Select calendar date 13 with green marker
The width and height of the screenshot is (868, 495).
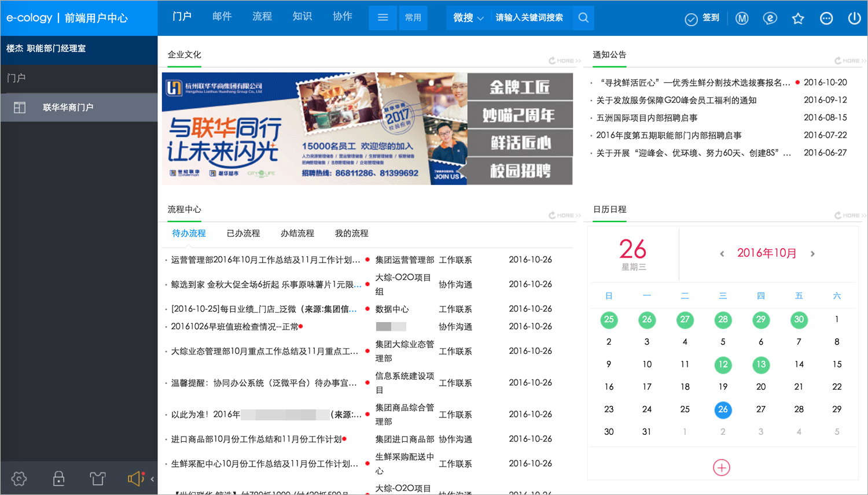761,365
